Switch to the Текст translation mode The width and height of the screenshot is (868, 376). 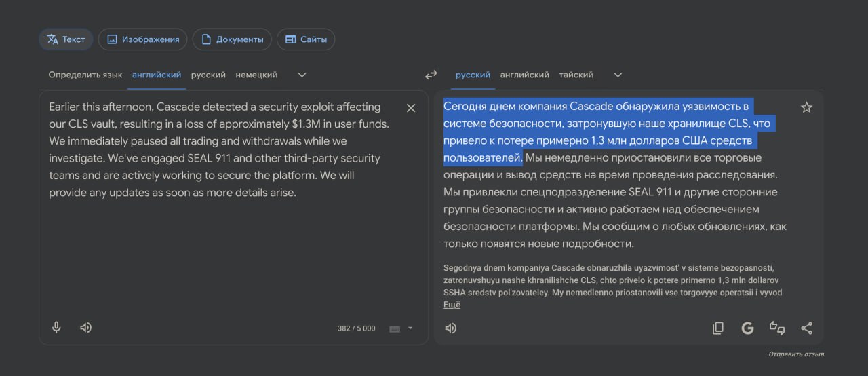66,39
